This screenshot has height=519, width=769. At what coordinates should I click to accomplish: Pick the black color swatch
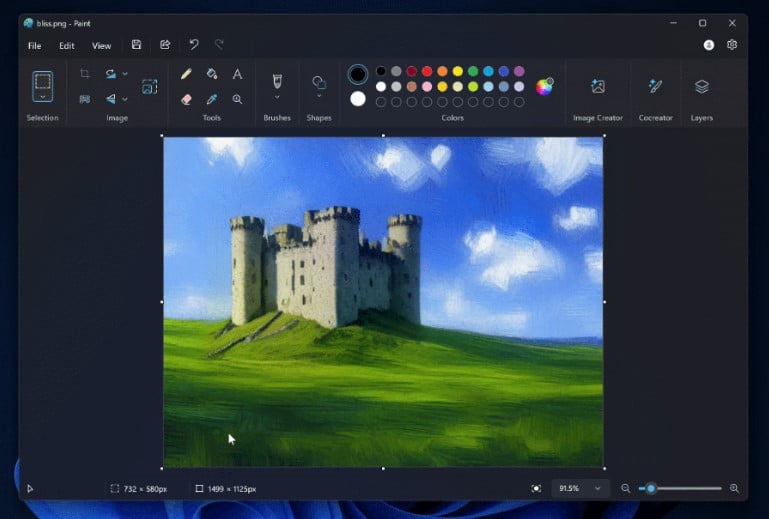pyautogui.click(x=381, y=71)
